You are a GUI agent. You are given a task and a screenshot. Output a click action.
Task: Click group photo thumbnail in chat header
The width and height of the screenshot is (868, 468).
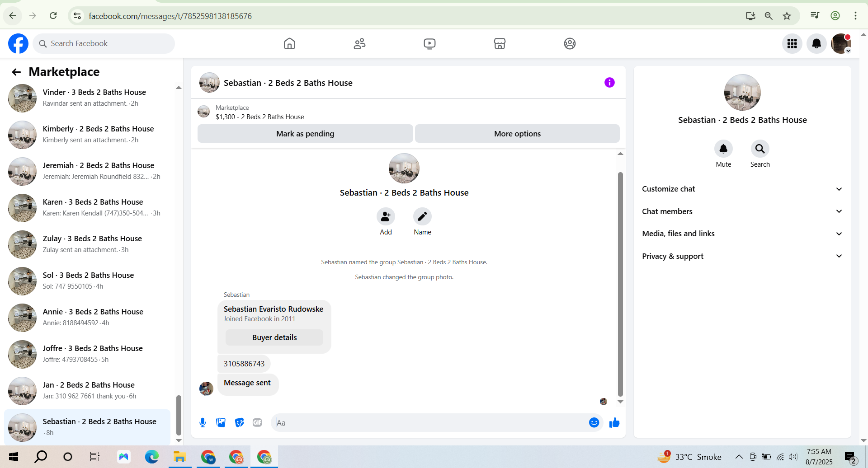pyautogui.click(x=209, y=82)
